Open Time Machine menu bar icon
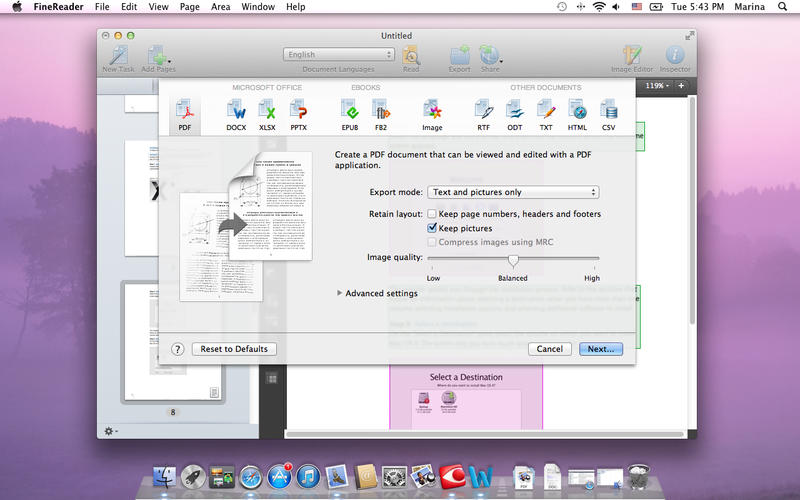Screen dimensions: 800x500 pyautogui.click(x=562, y=7)
